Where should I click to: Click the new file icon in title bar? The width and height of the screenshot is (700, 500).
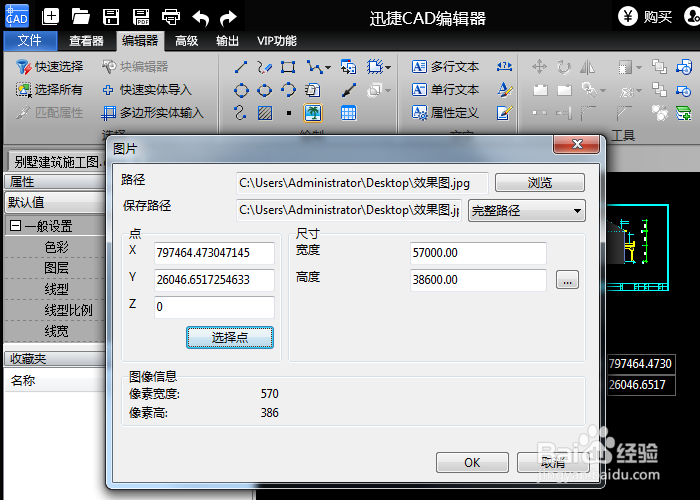pyautogui.click(x=50, y=17)
